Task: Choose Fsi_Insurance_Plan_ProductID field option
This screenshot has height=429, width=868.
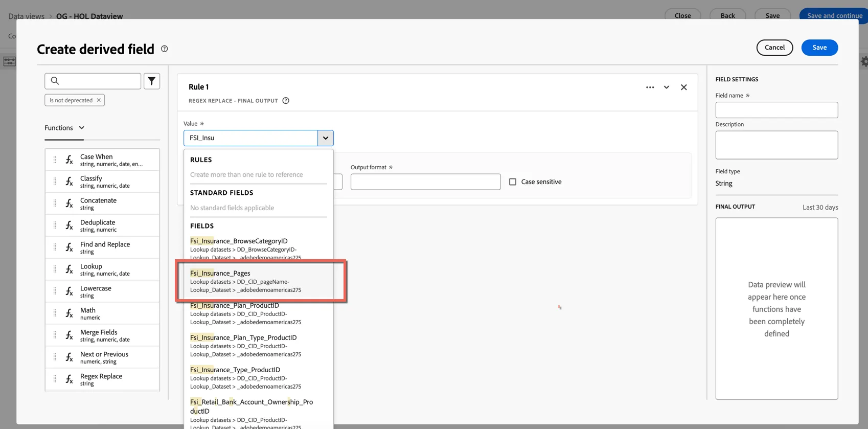Action: (259, 313)
